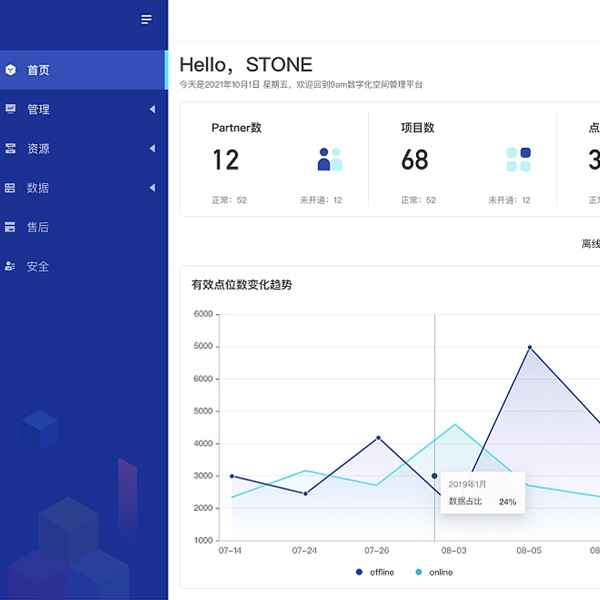Image resolution: width=600 pixels, height=600 pixels.
Task: Click the 售后 sidebar icon
Action: (10, 227)
